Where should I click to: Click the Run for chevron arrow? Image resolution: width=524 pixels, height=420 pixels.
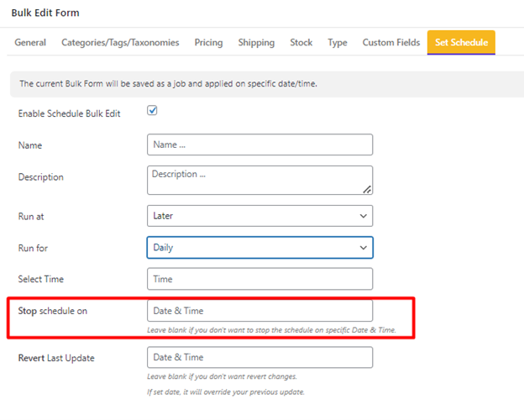364,248
